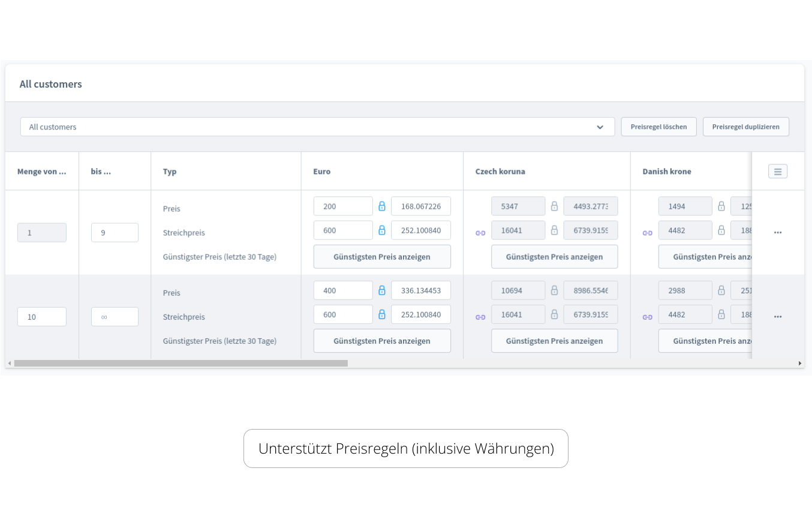
Task: Toggle lock beside Danish krone price 1494
Action: pos(721,206)
